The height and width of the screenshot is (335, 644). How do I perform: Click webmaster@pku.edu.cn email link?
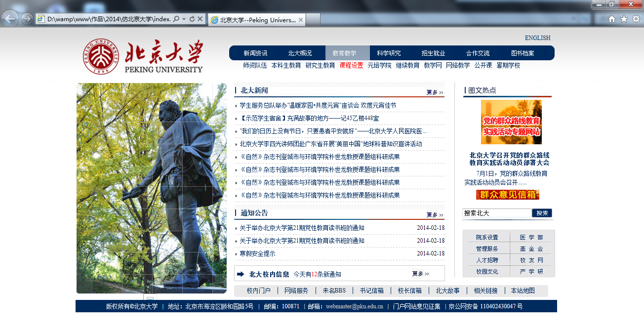click(355, 306)
